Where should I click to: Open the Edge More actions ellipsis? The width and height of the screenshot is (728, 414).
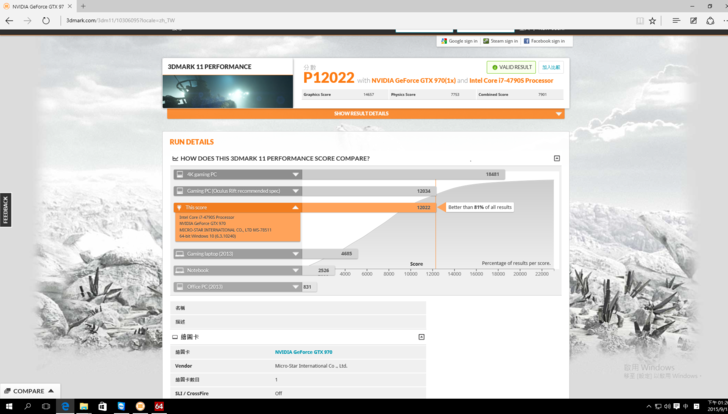[725, 20]
